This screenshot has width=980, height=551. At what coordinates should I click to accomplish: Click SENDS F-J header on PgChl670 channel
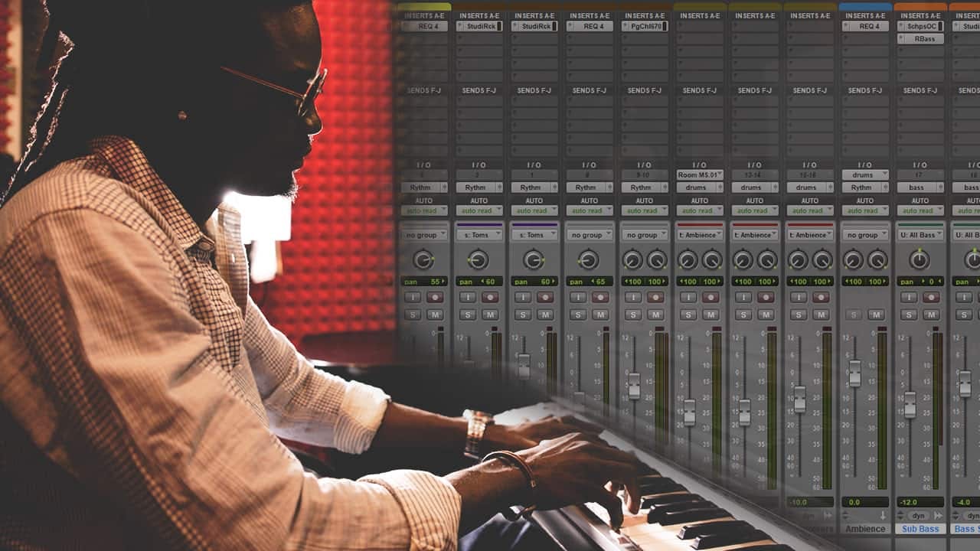point(645,90)
